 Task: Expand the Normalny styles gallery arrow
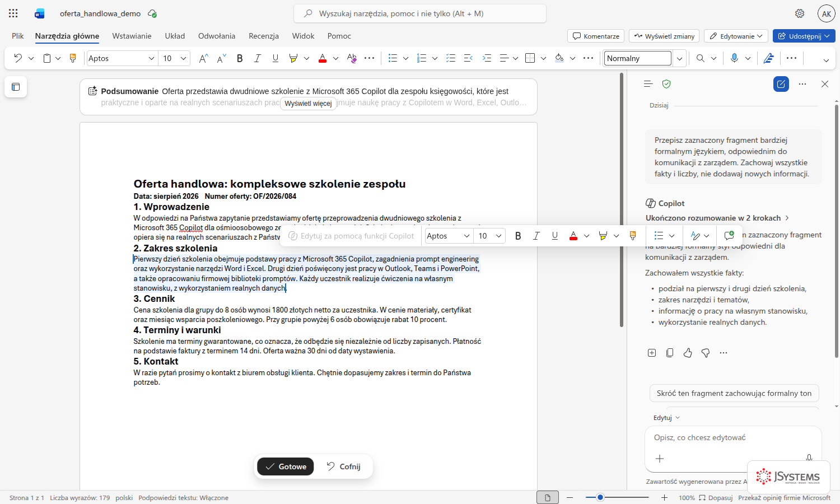(679, 58)
